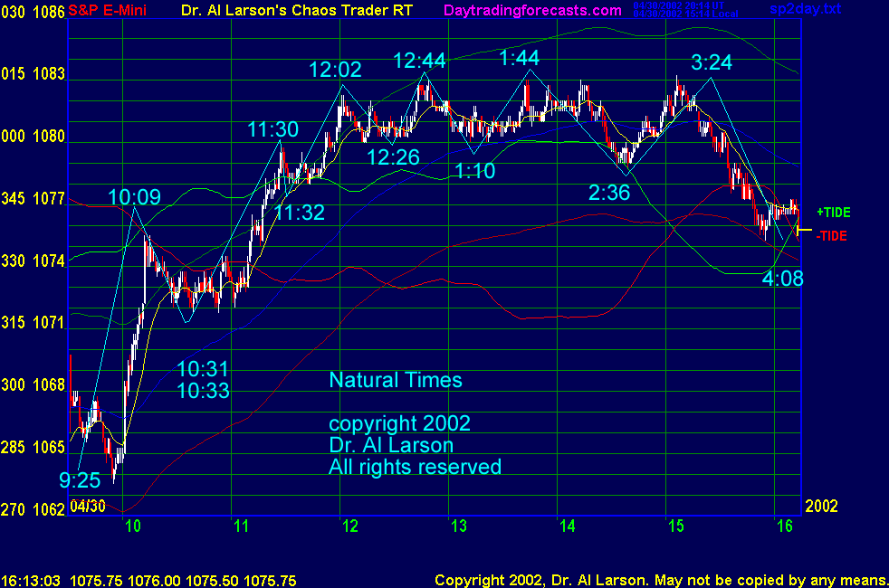The height and width of the screenshot is (588, 889).
Task: Select the 12:44 peak time marker
Action: click(421, 61)
